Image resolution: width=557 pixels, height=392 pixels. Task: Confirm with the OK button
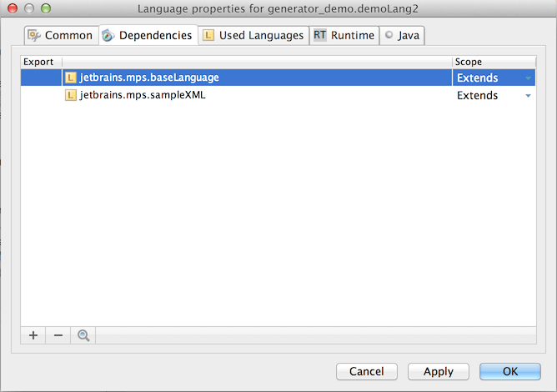click(x=510, y=371)
